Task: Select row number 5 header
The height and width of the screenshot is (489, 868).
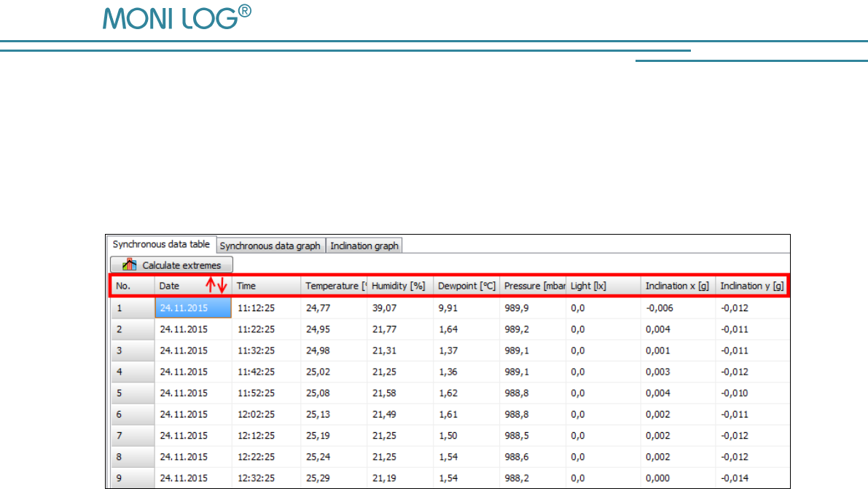Action: [x=133, y=394]
